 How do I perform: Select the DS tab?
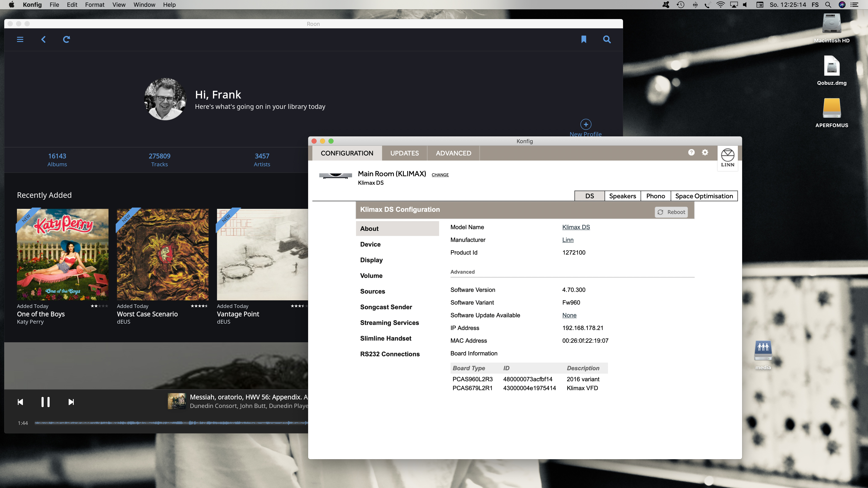click(x=589, y=196)
